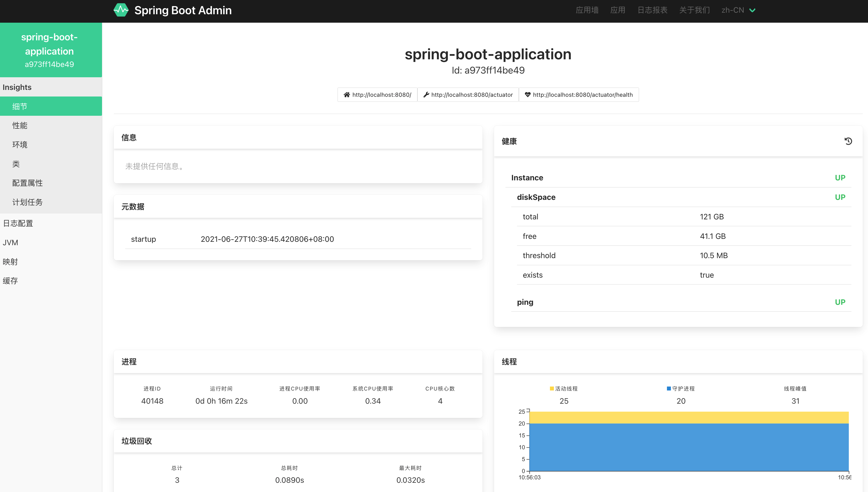Click the 线程 card header

point(678,361)
